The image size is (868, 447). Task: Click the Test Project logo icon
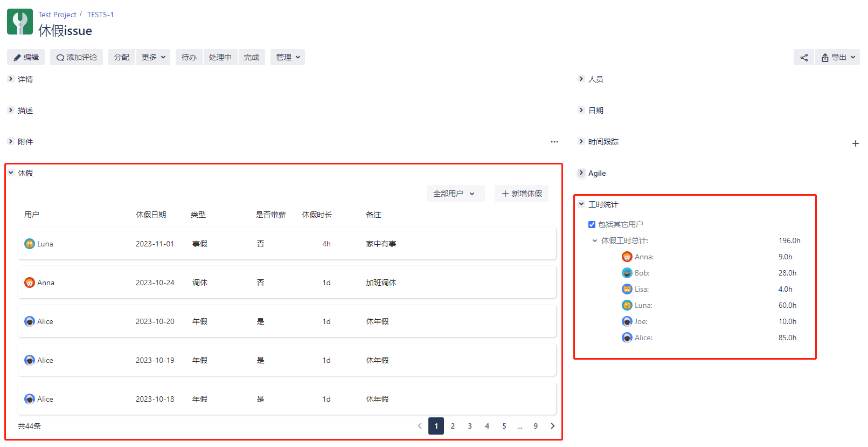tap(20, 22)
